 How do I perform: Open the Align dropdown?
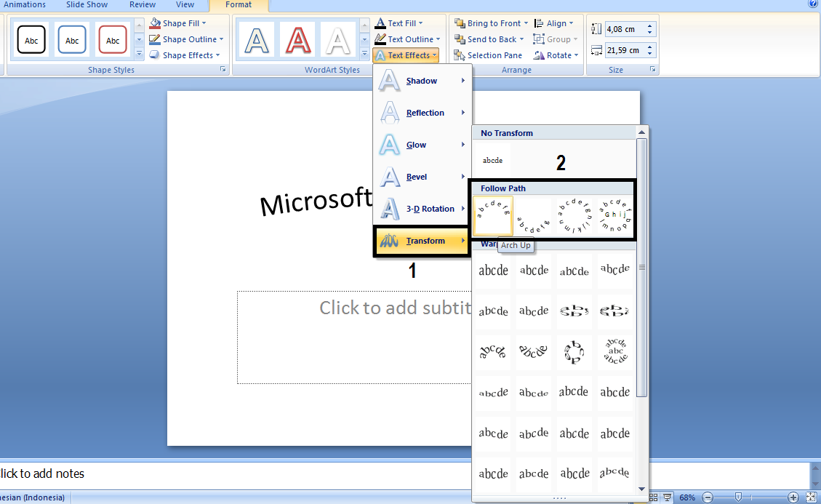point(554,23)
